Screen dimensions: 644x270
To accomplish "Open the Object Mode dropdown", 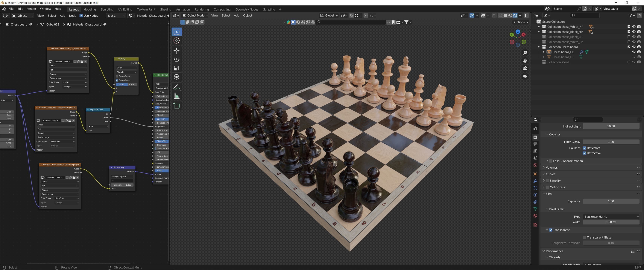I will [195, 16].
